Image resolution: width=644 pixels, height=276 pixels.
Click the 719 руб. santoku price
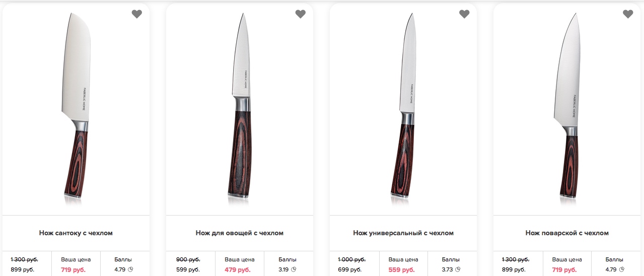pyautogui.click(x=74, y=270)
